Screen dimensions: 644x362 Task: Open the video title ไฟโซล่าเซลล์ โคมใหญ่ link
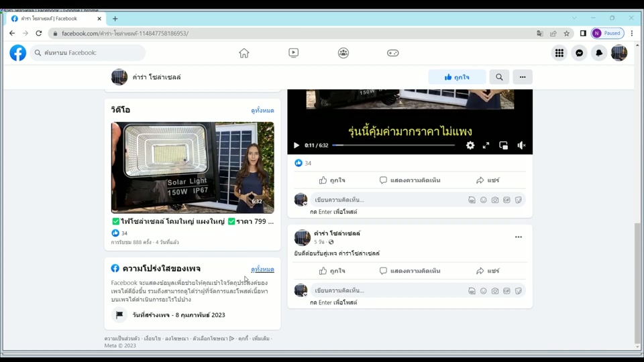point(193,221)
